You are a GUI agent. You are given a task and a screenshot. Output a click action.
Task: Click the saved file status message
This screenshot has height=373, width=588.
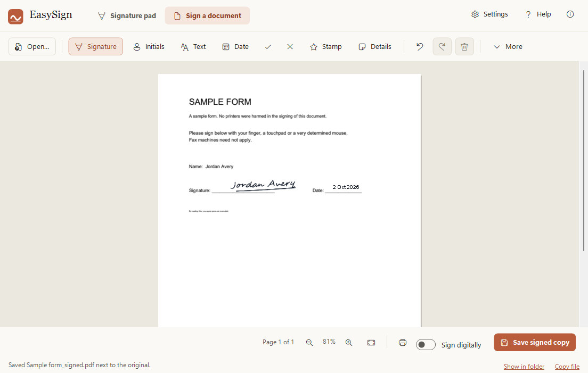coord(79,365)
